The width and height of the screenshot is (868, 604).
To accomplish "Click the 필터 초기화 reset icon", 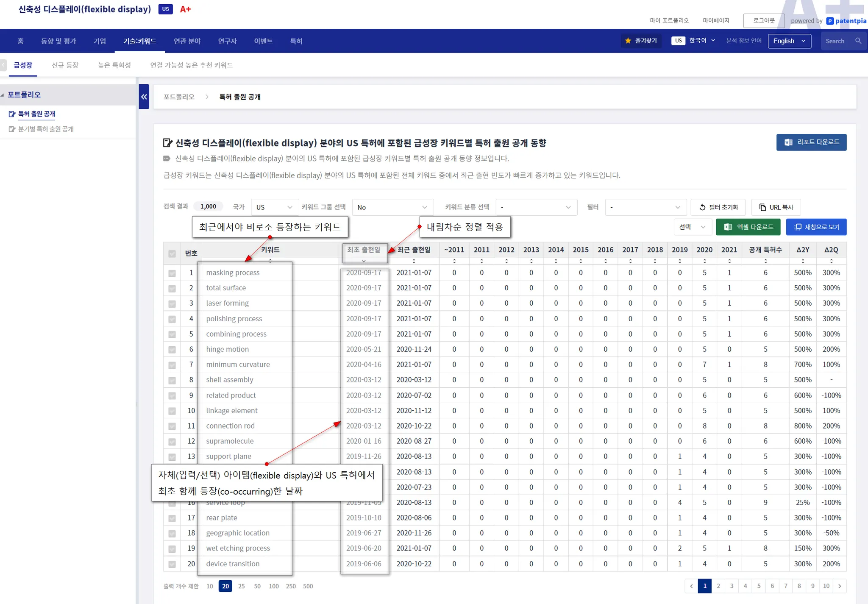I will click(702, 207).
